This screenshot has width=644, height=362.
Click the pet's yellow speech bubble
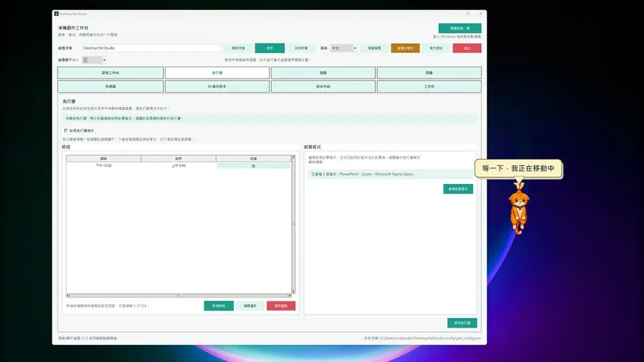coord(518,169)
